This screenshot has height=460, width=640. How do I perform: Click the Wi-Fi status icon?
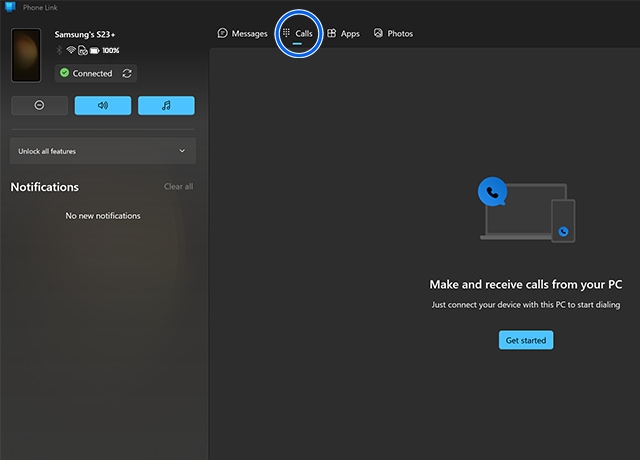click(71, 50)
